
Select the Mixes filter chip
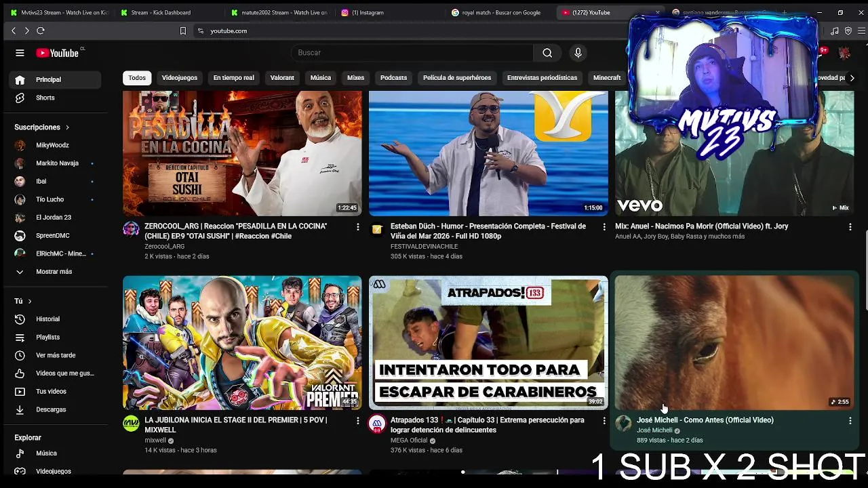pyautogui.click(x=356, y=78)
